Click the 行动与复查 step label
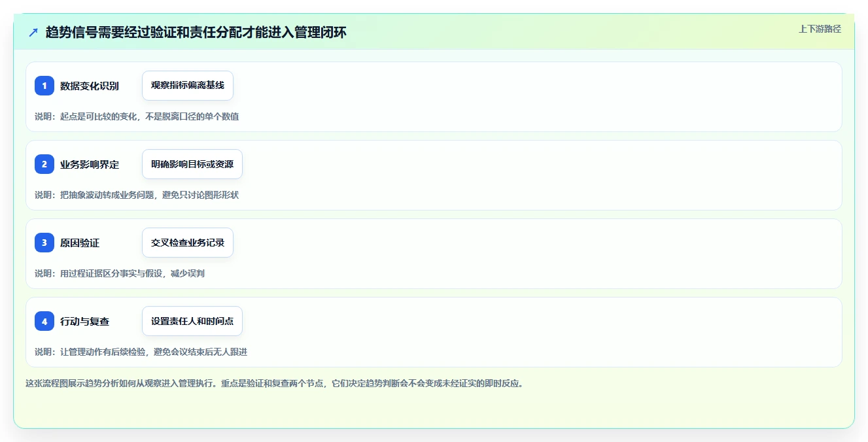868x442 pixels. pos(85,321)
